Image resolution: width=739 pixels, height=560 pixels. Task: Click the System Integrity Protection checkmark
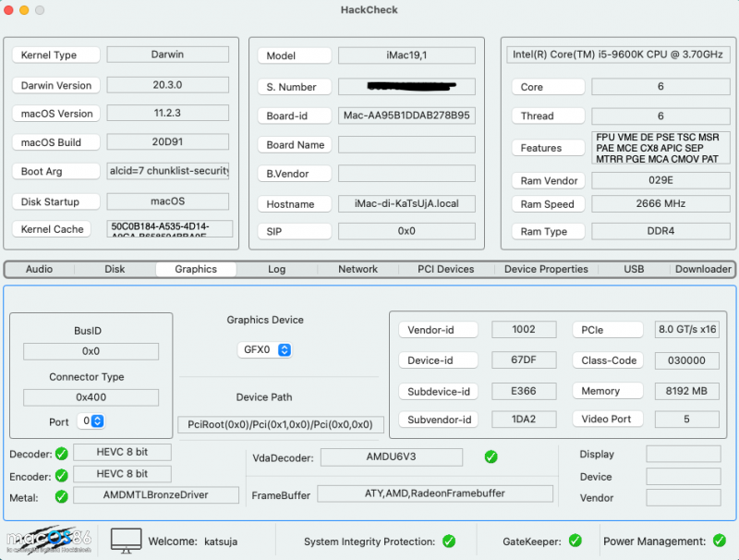click(449, 542)
